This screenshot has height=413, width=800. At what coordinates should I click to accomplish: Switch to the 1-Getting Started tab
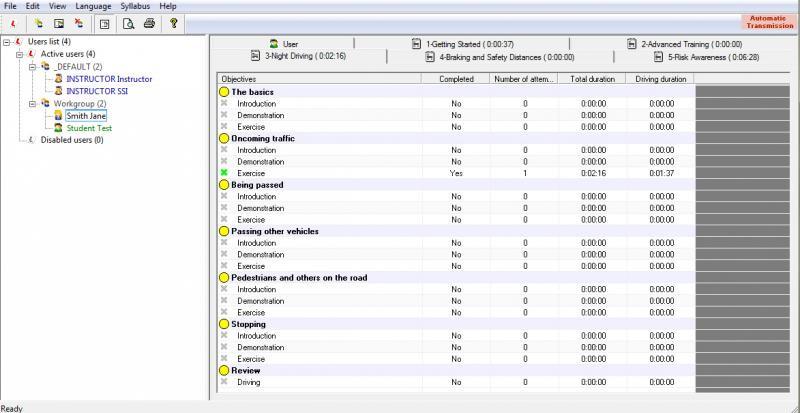(x=462, y=44)
